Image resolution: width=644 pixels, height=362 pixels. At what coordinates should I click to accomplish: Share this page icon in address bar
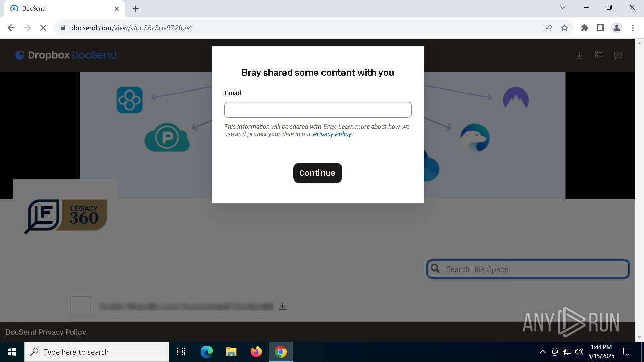pos(548,28)
